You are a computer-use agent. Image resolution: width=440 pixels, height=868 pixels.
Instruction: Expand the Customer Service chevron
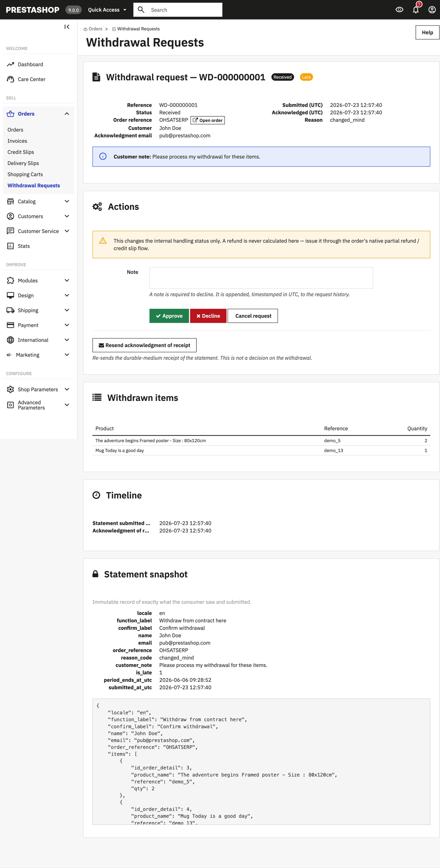pyautogui.click(x=67, y=231)
